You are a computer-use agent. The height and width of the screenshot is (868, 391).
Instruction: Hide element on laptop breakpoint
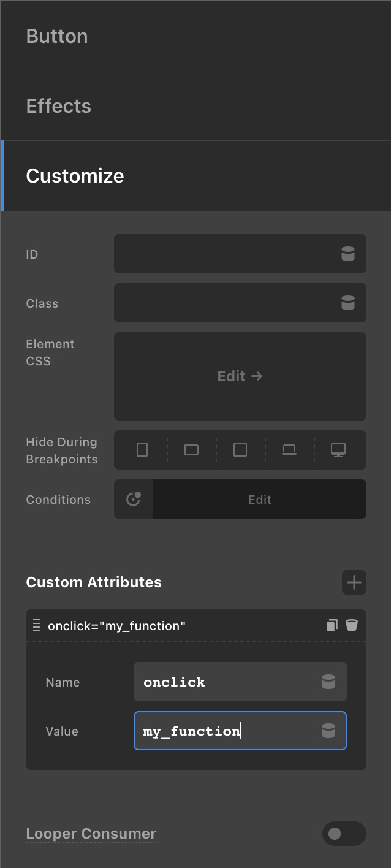(x=289, y=450)
